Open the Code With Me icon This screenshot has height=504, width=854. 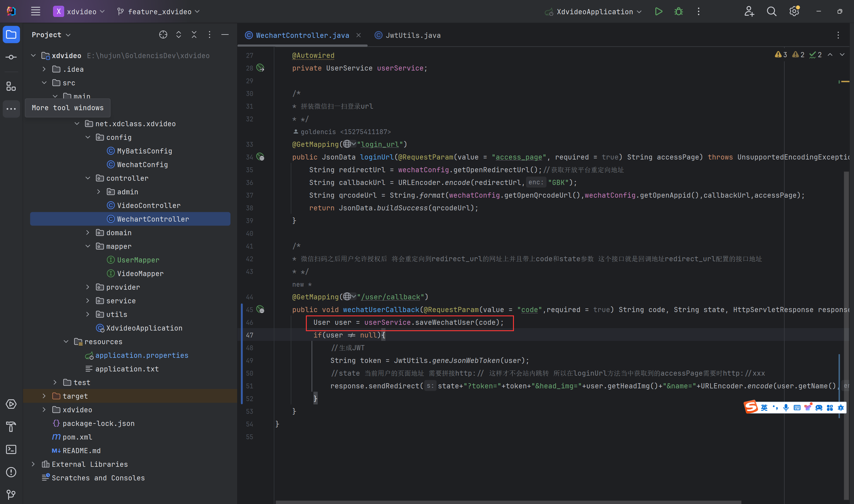tap(749, 12)
